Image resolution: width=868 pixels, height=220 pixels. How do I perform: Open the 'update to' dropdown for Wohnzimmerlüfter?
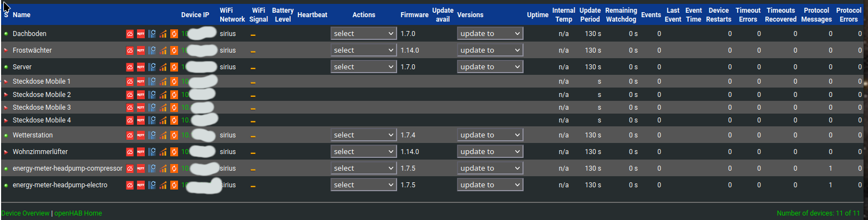point(490,151)
